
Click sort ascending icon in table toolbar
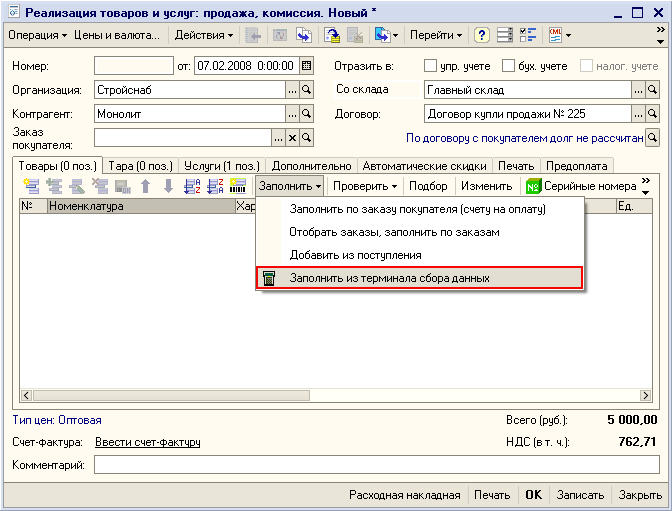pyautogui.click(x=192, y=186)
